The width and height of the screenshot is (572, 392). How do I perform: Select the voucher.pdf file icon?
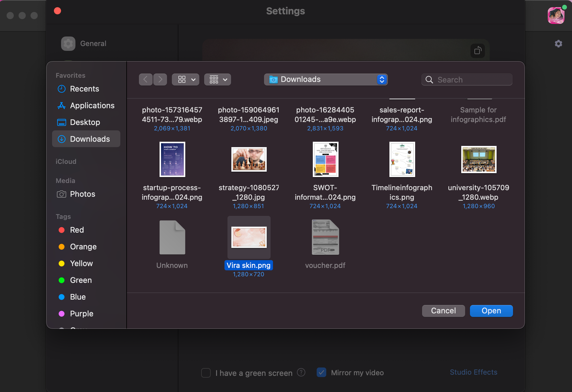click(325, 237)
